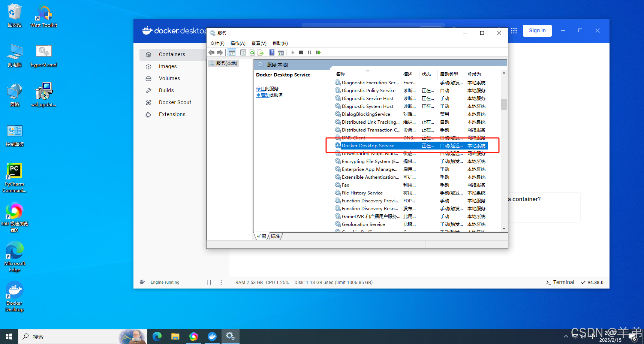The height and width of the screenshot is (344, 644).
Task: Click the Stop Service square icon
Action: point(301,52)
